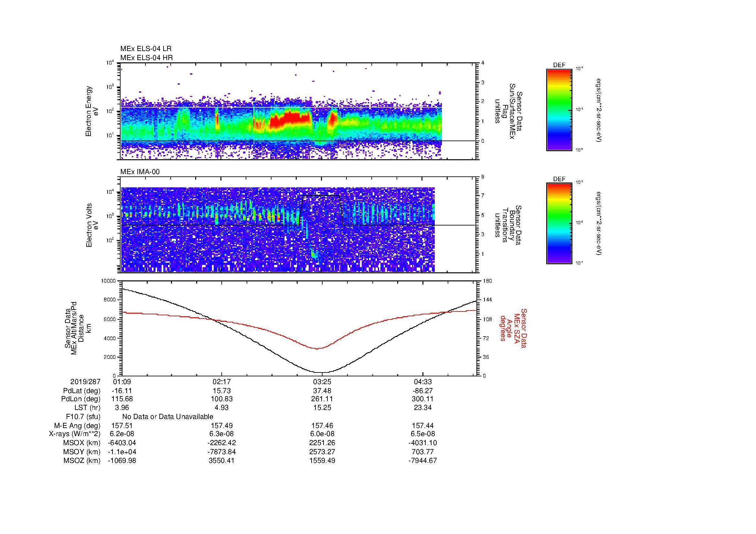
Task: Click MSOZ value -7944.67
Action: [x=422, y=461]
